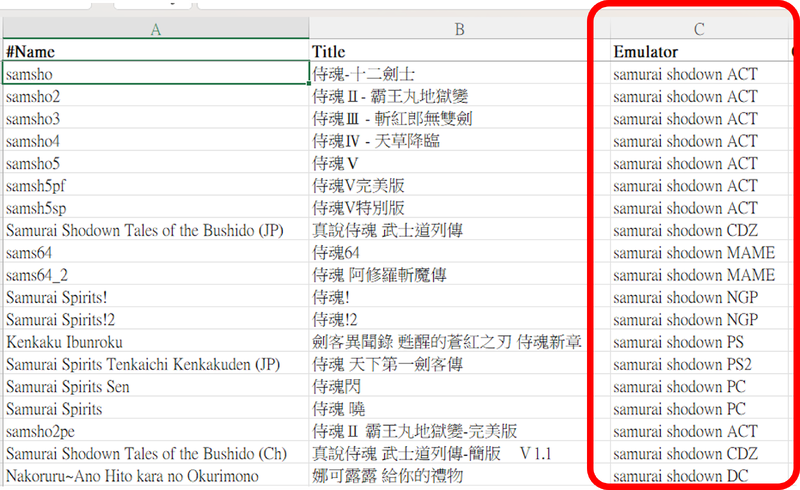The height and width of the screenshot is (490, 800).
Task: Select samurai shodown PC in Samurai Spirits Sen row
Action: (x=699, y=386)
